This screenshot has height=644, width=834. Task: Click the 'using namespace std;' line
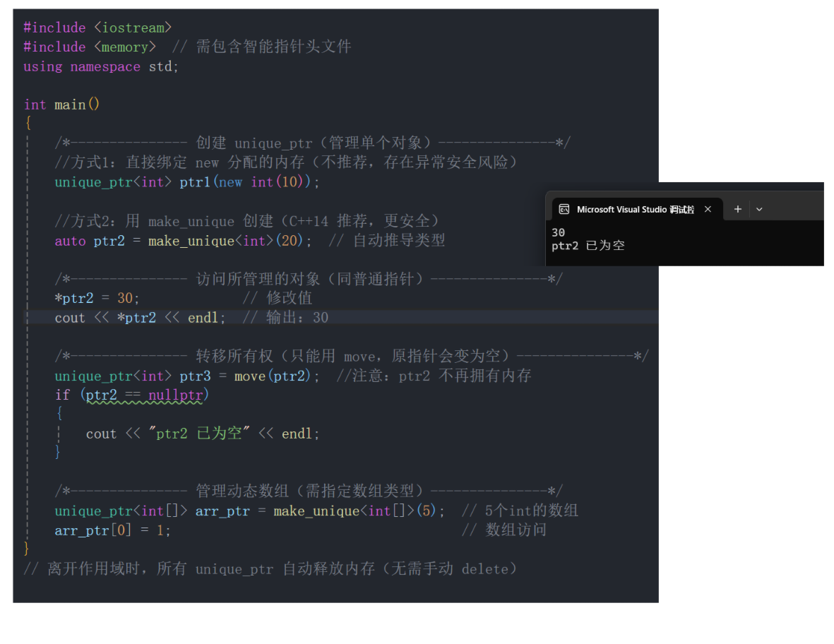point(100,66)
